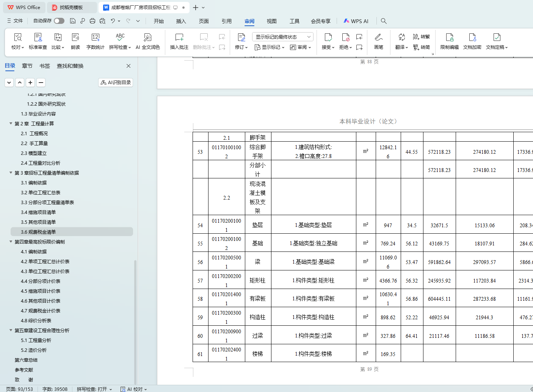This screenshot has width=533, height=392.
Task: Click the 文档加密 document encryption icon
Action: [x=472, y=37]
